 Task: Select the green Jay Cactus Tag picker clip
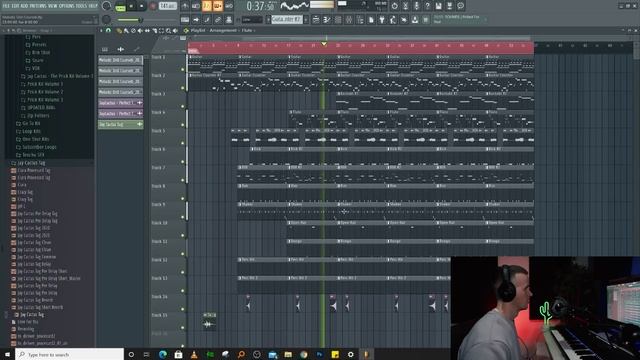tap(120, 124)
